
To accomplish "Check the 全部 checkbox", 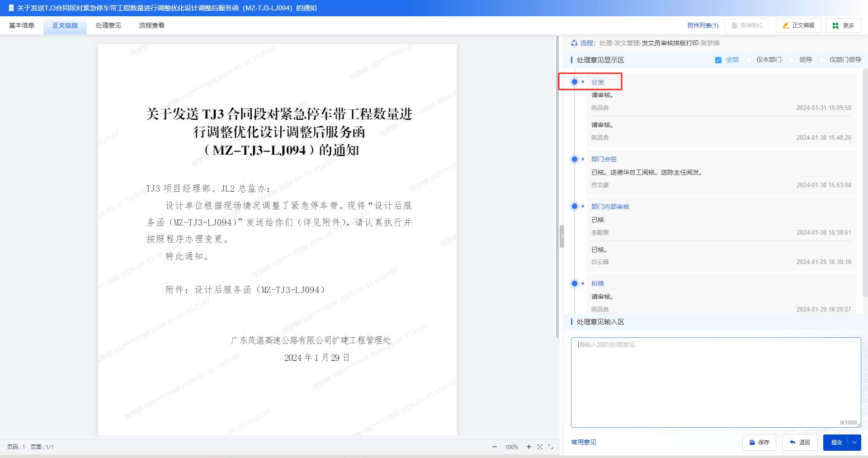I will (x=718, y=60).
